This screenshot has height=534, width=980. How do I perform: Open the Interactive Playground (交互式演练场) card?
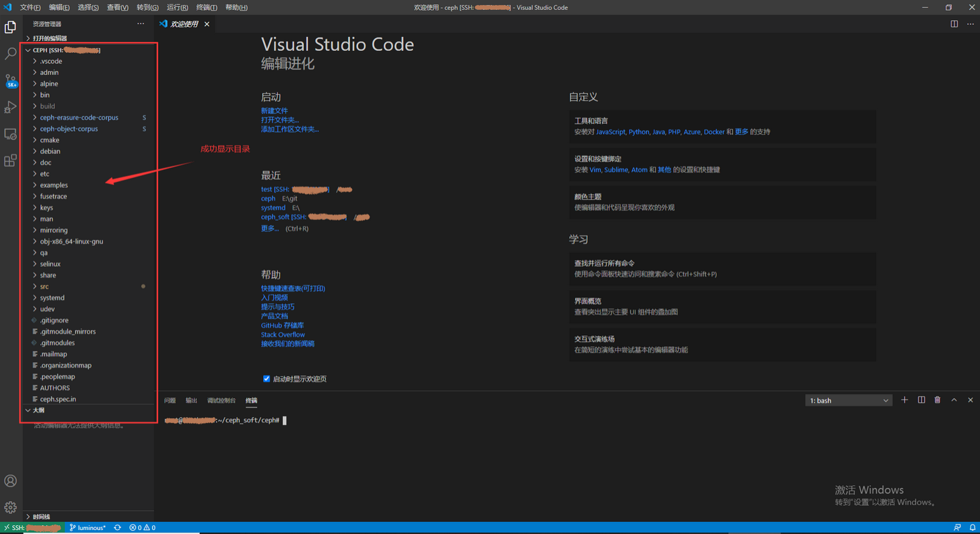(x=722, y=344)
